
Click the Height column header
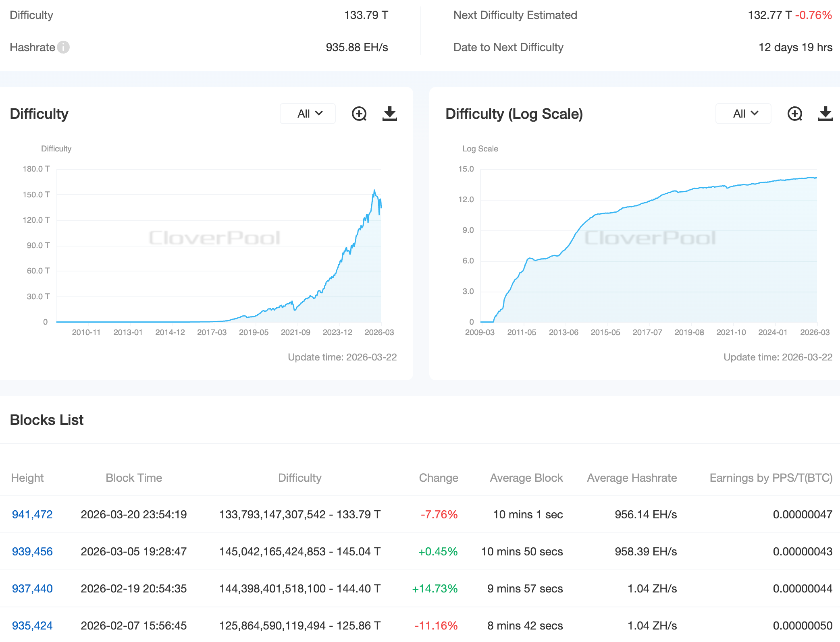pos(27,478)
